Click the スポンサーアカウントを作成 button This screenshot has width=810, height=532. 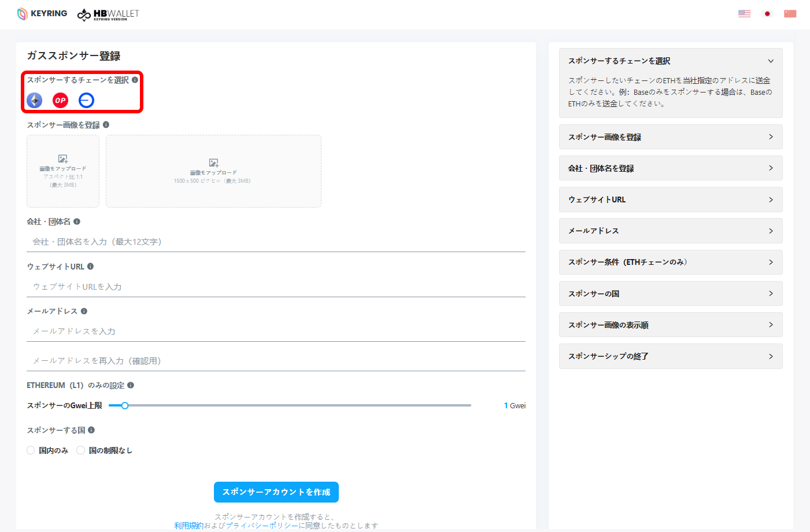(276, 492)
